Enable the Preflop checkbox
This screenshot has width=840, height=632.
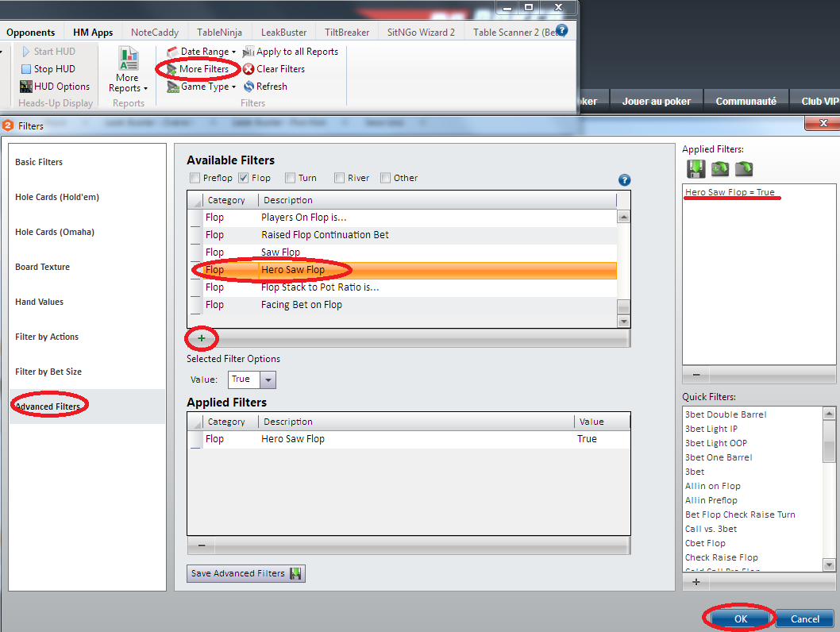(x=195, y=178)
